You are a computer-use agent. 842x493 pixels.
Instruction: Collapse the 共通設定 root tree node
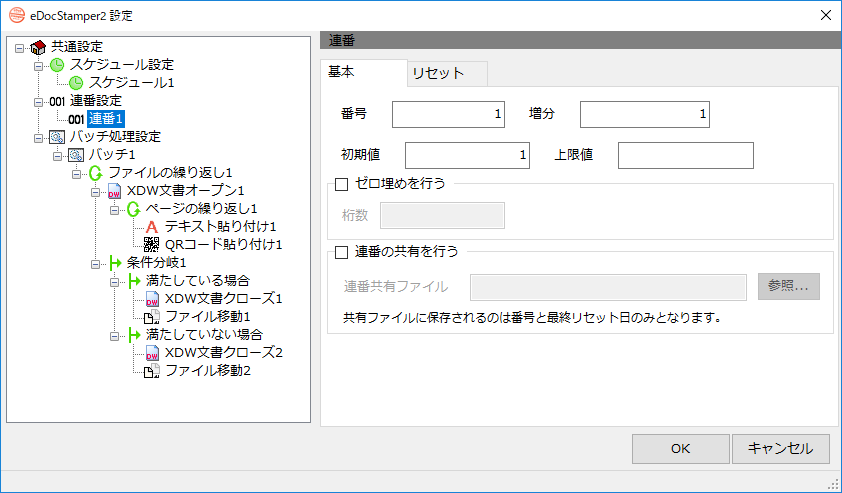(19, 48)
